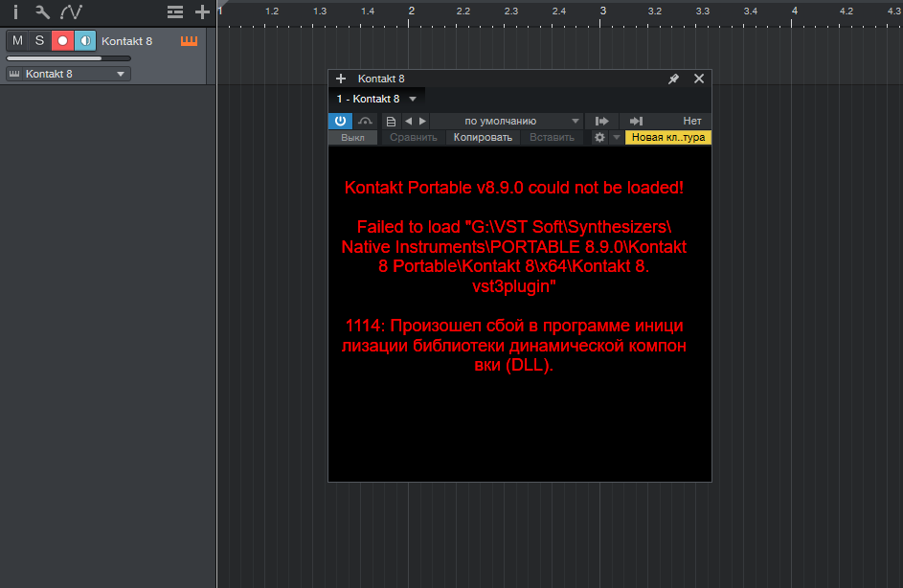
Task: Expand the track's Kontakt 8 instrument dropdown
Action: pos(121,74)
